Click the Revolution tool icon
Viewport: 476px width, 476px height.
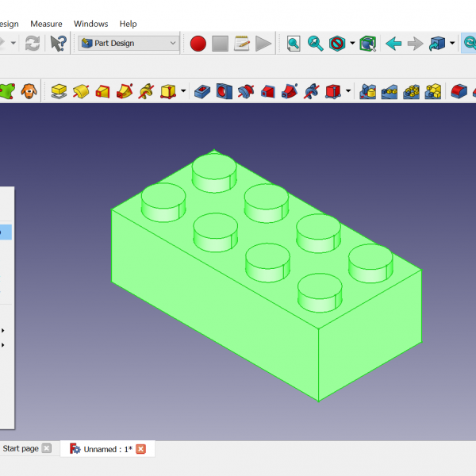coord(81,91)
